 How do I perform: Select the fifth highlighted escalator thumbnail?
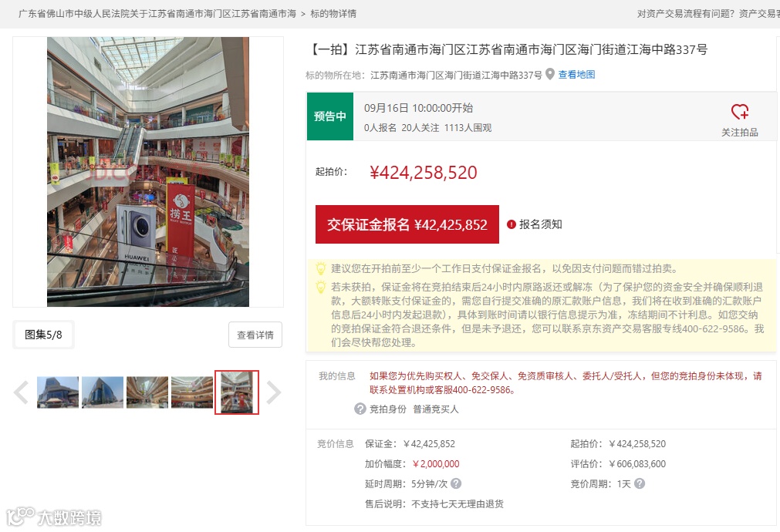pyautogui.click(x=237, y=392)
